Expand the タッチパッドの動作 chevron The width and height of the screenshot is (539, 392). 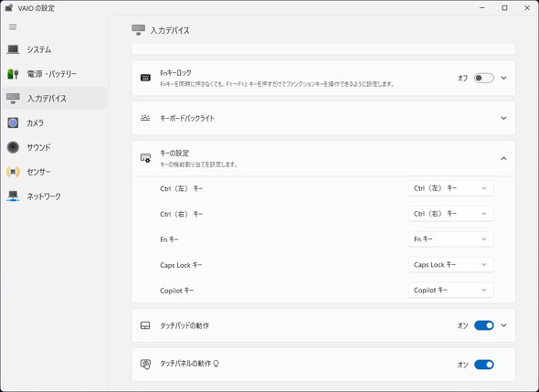tap(503, 325)
